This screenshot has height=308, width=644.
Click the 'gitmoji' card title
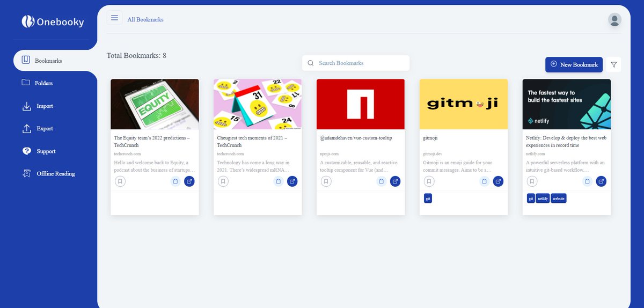click(x=430, y=138)
